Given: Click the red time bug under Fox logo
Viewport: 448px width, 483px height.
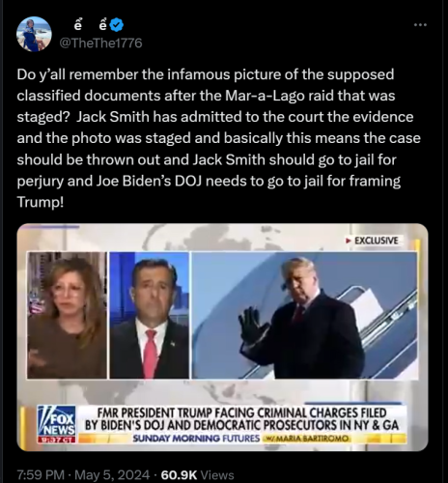Looking at the screenshot, I should coord(57,440).
